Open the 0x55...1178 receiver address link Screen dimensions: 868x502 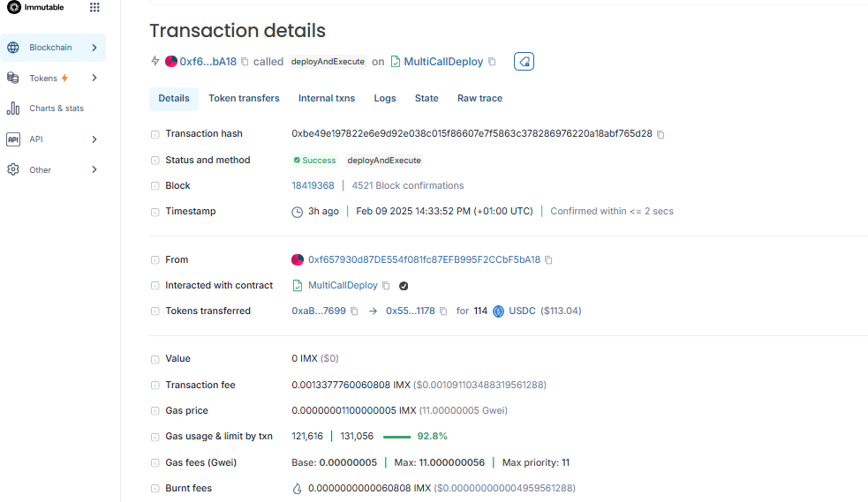(x=411, y=311)
